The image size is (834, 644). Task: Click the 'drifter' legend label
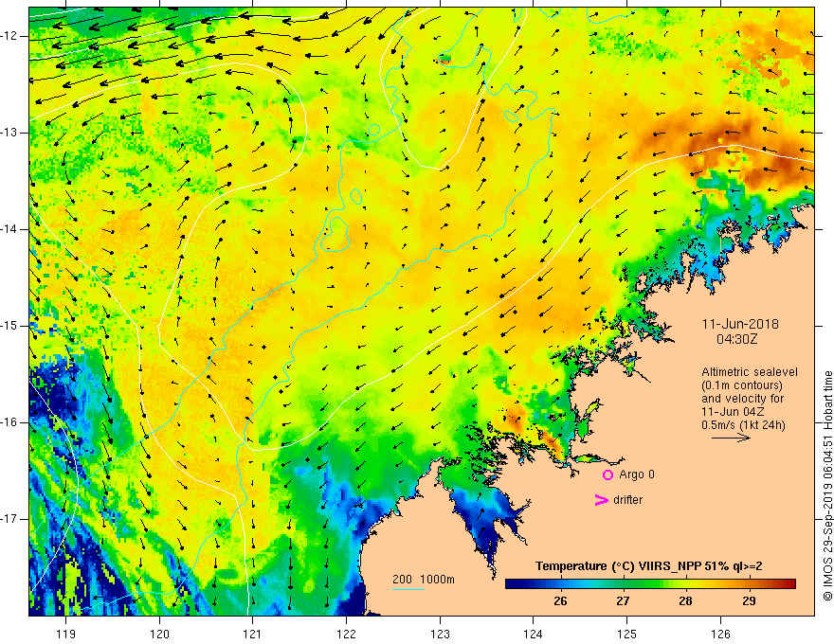627,500
